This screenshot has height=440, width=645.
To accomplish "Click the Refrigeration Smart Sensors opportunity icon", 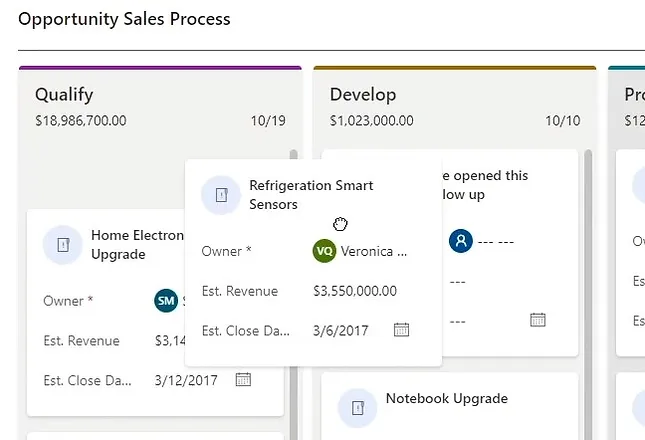I will [221, 195].
